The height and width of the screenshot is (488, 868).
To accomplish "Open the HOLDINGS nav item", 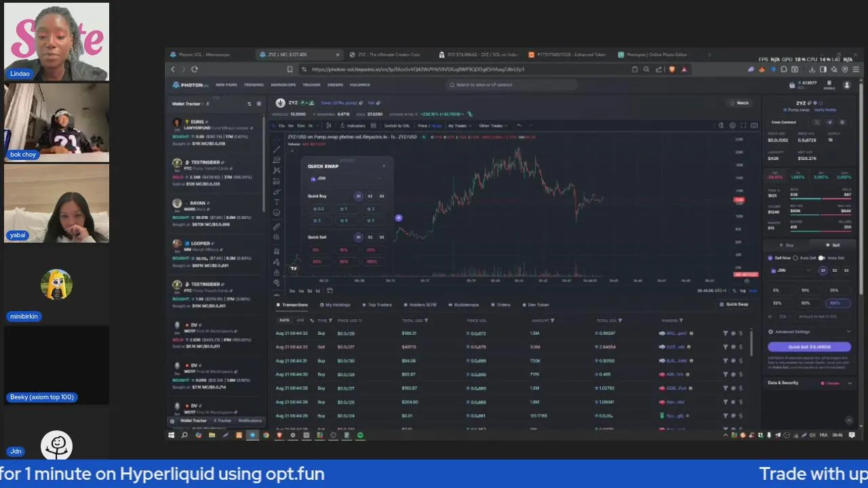I will click(359, 85).
